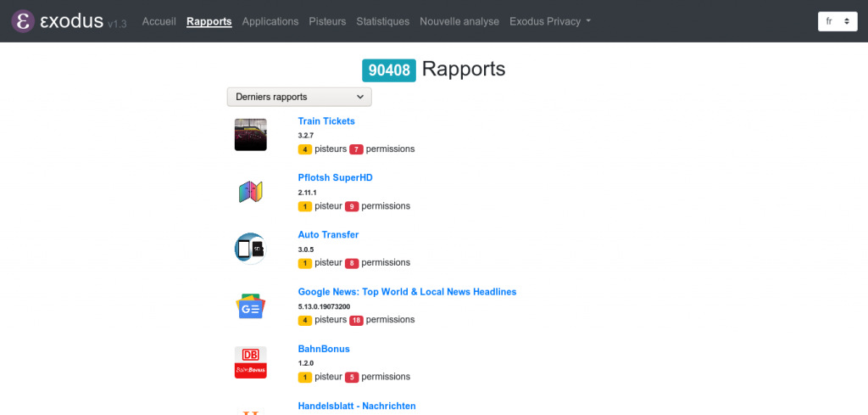The image size is (868, 415).
Task: Start a Nouvelle analyse
Action: point(459,21)
